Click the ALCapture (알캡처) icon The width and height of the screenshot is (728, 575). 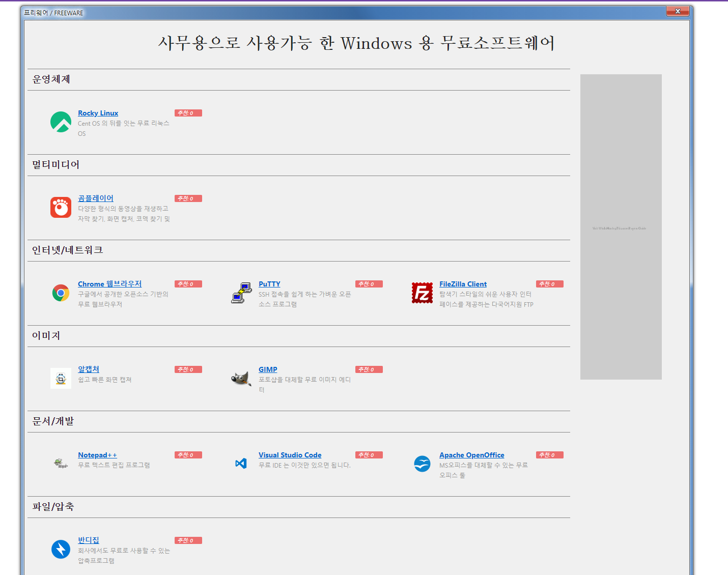point(61,379)
